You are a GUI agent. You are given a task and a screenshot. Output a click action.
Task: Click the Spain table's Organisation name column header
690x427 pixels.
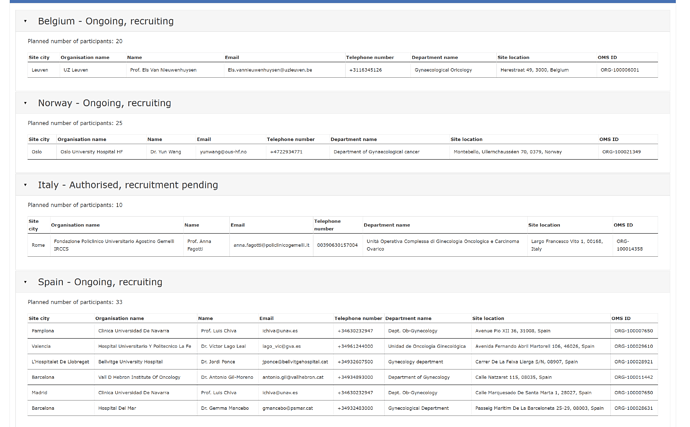click(119, 318)
